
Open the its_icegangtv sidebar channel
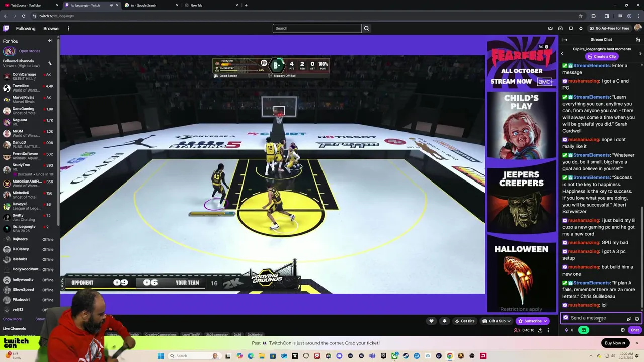pos(28,228)
